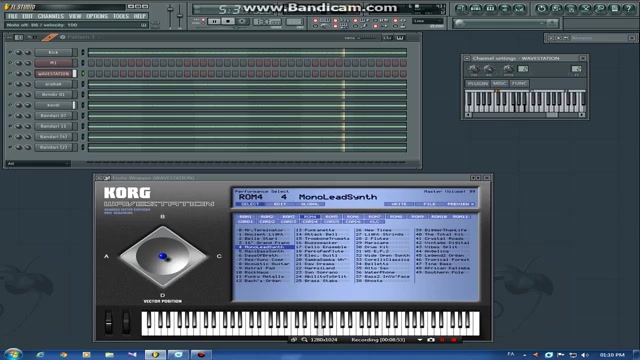Open the FILE menu
The width and height of the screenshot is (640, 360).
(13, 16)
